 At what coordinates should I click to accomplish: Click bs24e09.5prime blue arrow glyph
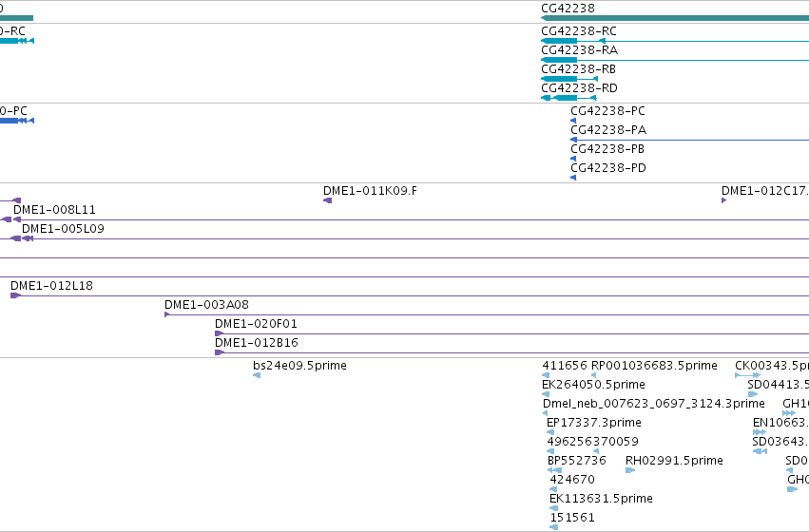point(257,375)
